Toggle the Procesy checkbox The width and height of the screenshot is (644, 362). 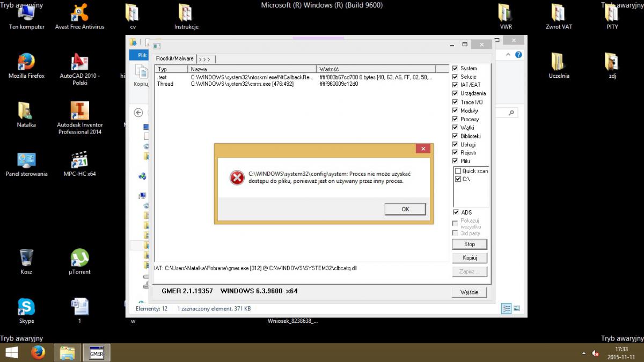pyautogui.click(x=455, y=119)
